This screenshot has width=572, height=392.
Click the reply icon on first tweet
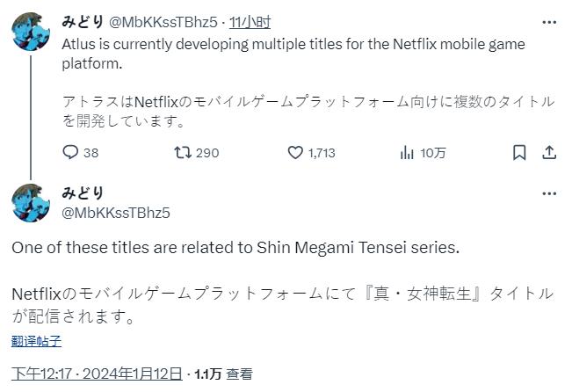71,152
